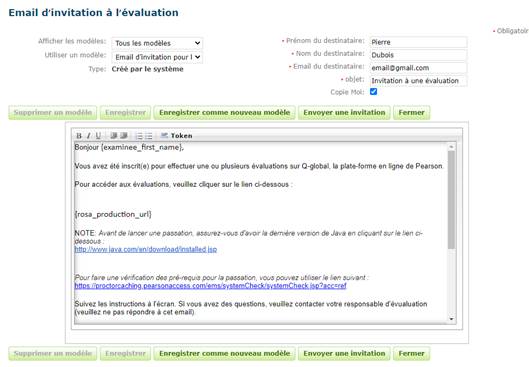Insert a numbered list in the editor
This screenshot has height=367, width=529.
pyautogui.click(x=139, y=136)
